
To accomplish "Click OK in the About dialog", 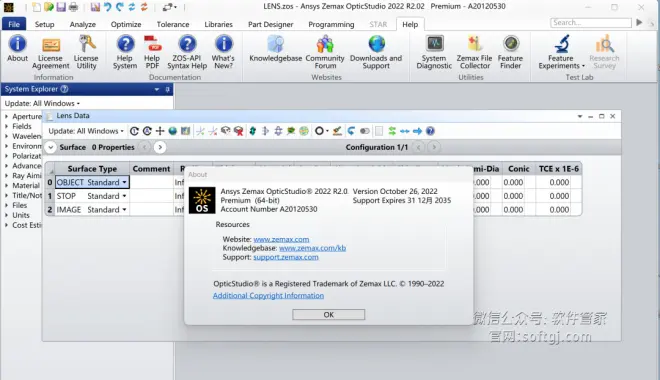I will [329, 314].
